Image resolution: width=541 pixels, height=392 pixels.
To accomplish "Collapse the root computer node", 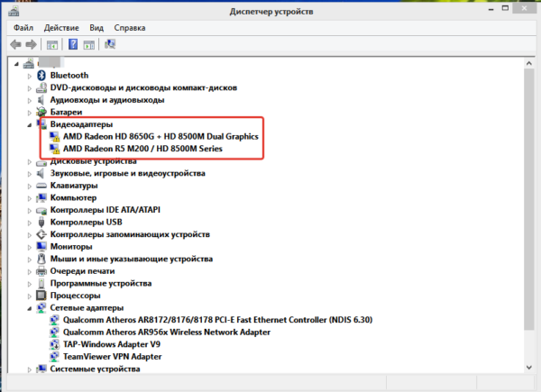I will 16,64.
